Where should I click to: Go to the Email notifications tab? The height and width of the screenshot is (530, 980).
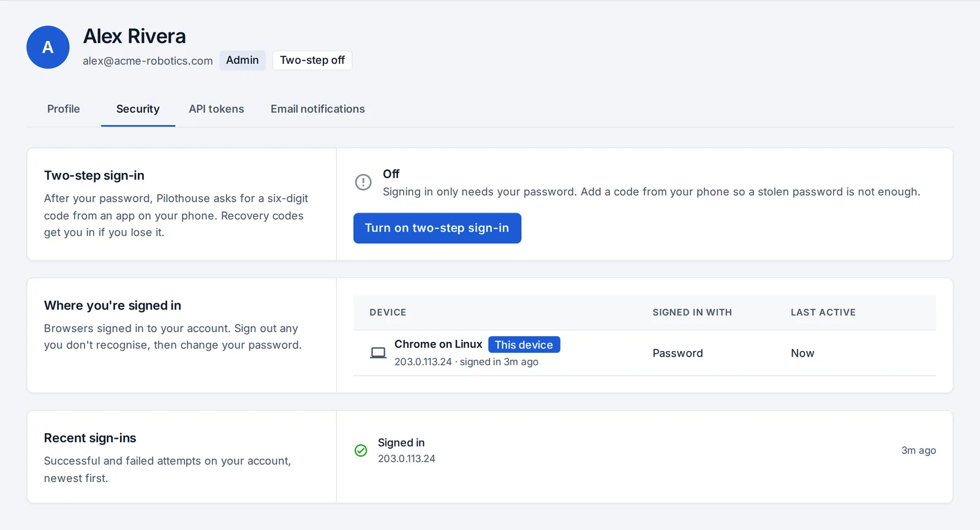click(x=318, y=109)
